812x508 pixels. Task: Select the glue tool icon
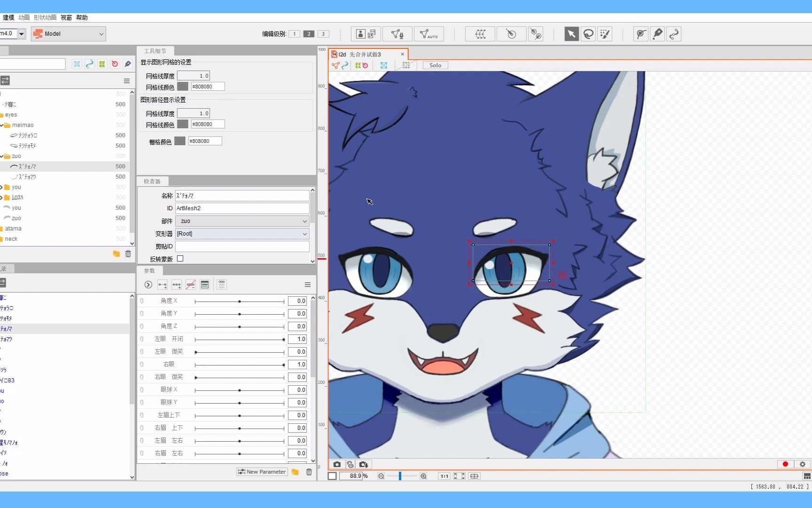(x=641, y=34)
